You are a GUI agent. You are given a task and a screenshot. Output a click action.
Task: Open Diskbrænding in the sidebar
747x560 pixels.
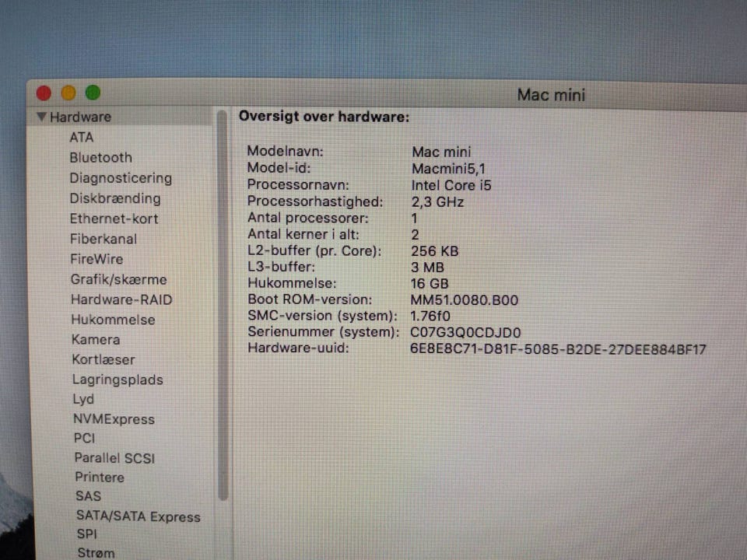115,198
